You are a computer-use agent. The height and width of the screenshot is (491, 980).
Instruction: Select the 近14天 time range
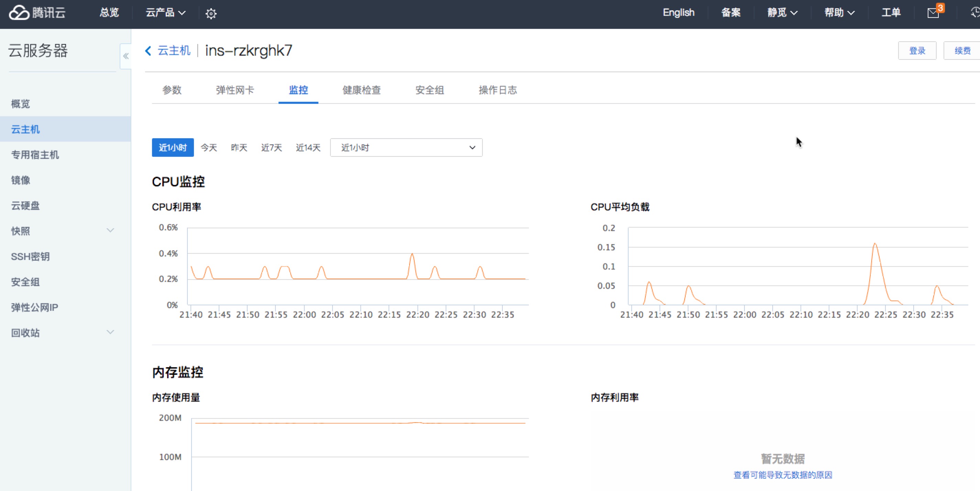coord(308,148)
